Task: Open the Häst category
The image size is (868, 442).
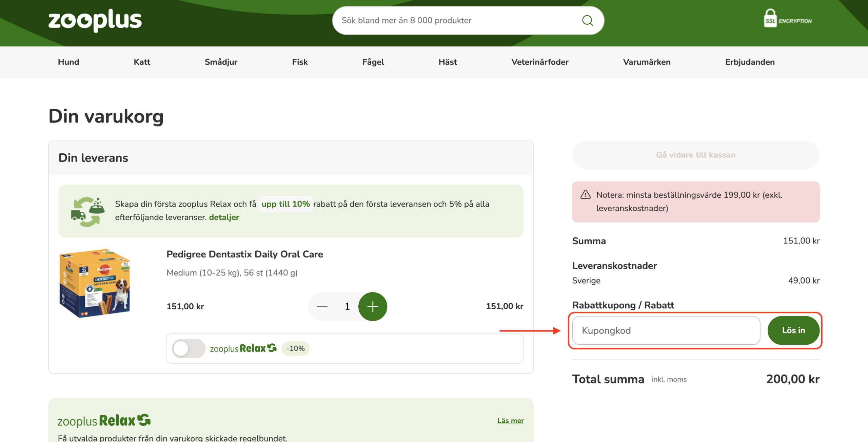Action: 448,62
